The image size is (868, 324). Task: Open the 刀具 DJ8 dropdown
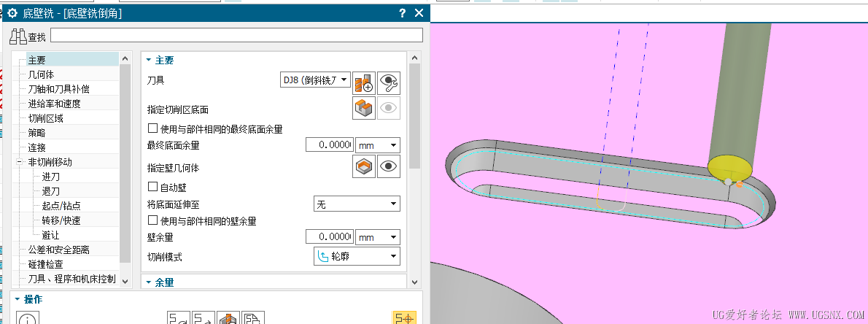point(316,80)
